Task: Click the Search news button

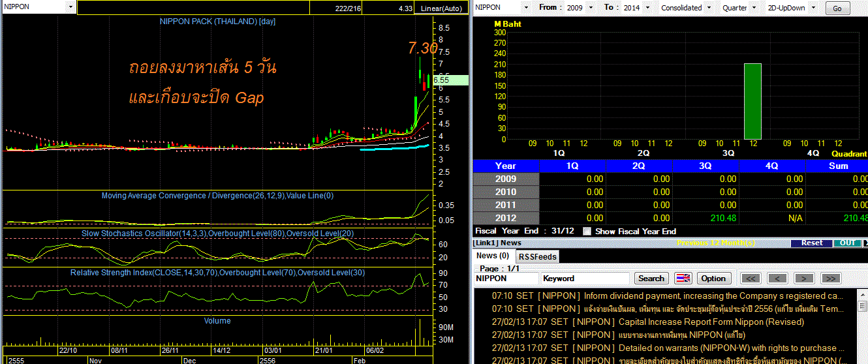Action: tap(651, 278)
